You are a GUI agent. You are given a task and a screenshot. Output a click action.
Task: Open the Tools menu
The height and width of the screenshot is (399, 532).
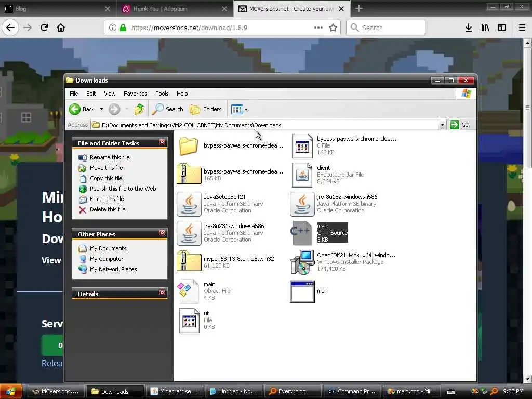(x=162, y=94)
